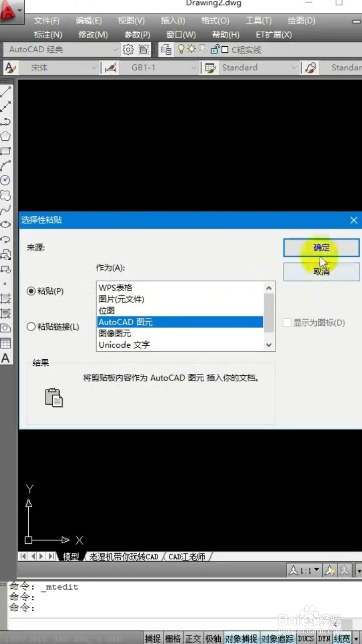This screenshot has width=362, height=644.
Task: Select the Ellipse Arc tool
Action: [6, 239]
